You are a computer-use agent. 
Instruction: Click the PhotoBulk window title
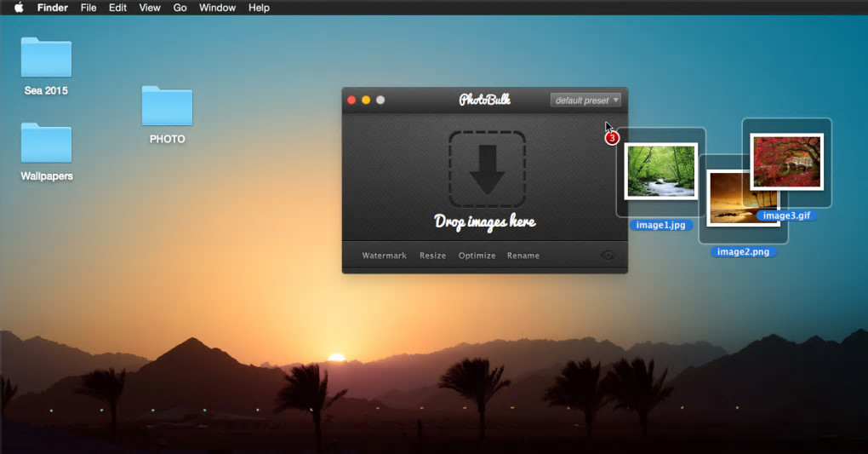pyautogui.click(x=485, y=100)
